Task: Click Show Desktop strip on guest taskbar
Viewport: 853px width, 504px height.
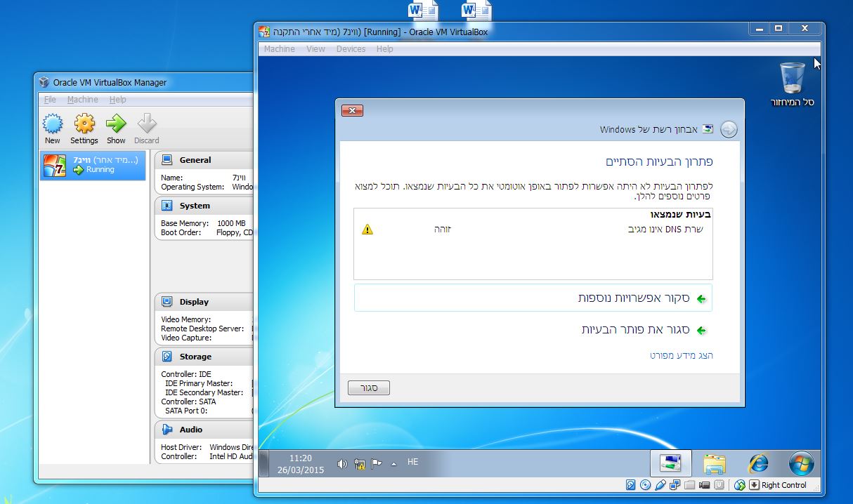Action: 264,463
